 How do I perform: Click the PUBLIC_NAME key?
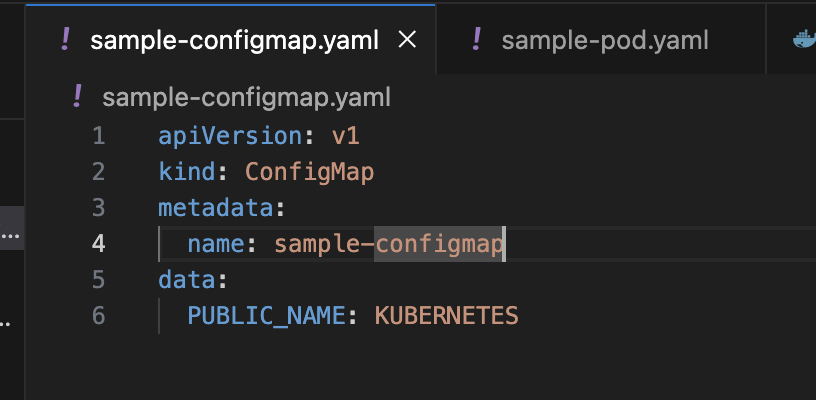click(266, 315)
